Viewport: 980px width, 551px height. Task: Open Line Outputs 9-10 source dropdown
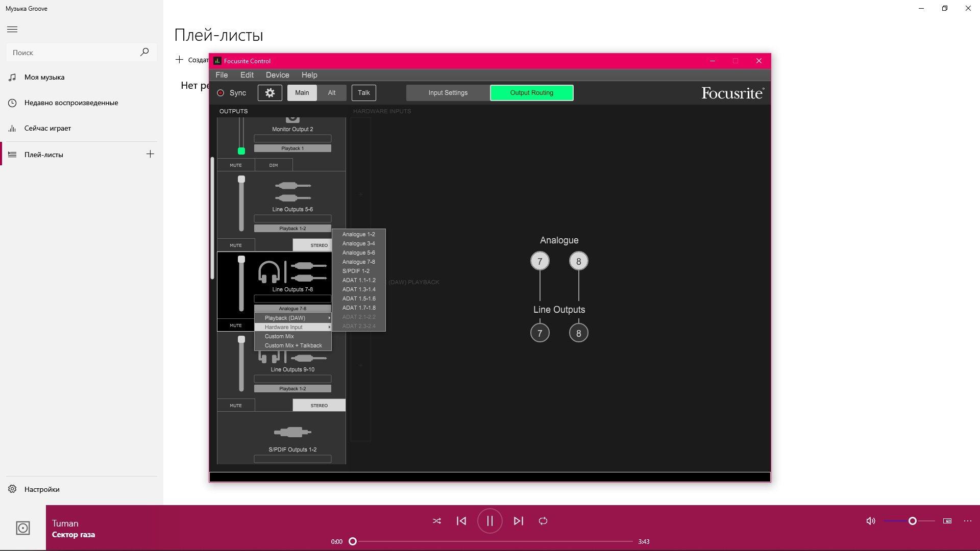coord(292,389)
